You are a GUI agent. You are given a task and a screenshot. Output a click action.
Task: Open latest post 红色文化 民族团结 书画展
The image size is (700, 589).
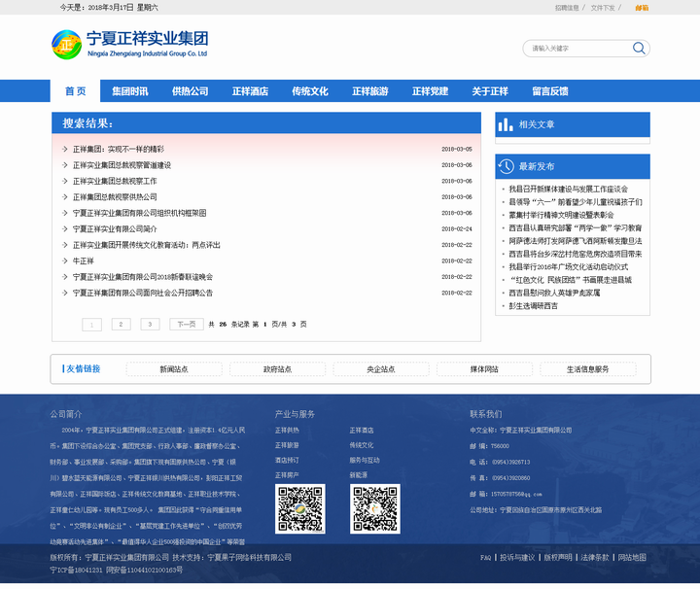point(571,280)
